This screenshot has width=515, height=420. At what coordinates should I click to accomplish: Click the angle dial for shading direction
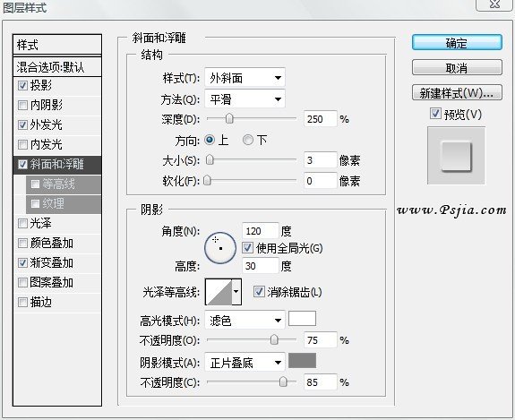(220, 248)
